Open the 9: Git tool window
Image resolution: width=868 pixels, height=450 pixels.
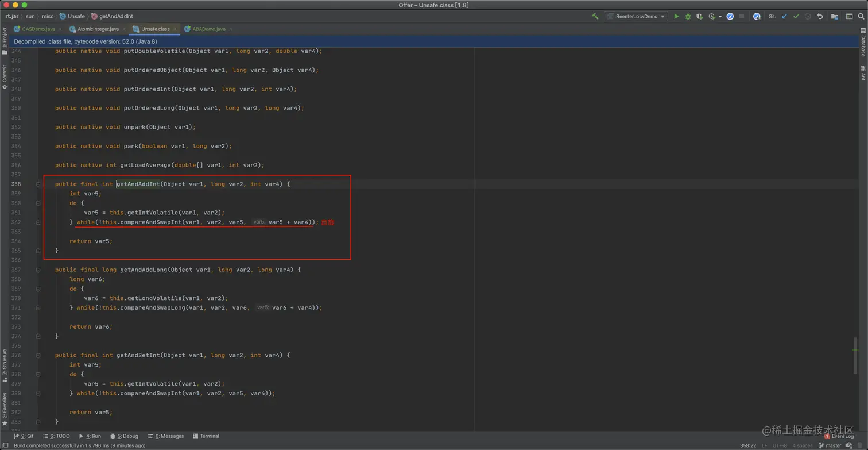point(24,436)
